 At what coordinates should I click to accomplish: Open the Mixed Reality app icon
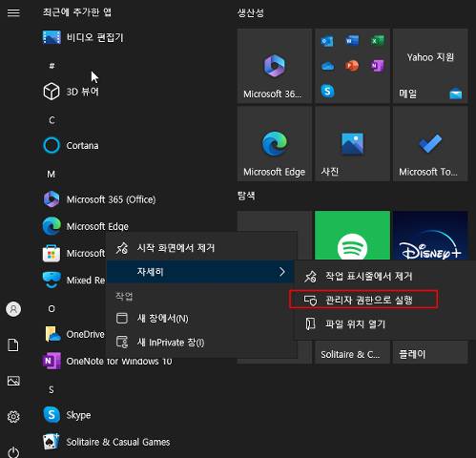52,280
